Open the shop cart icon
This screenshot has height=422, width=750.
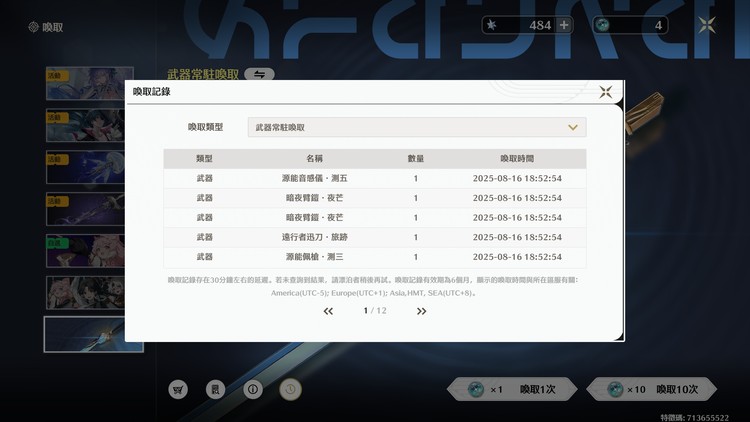[178, 389]
